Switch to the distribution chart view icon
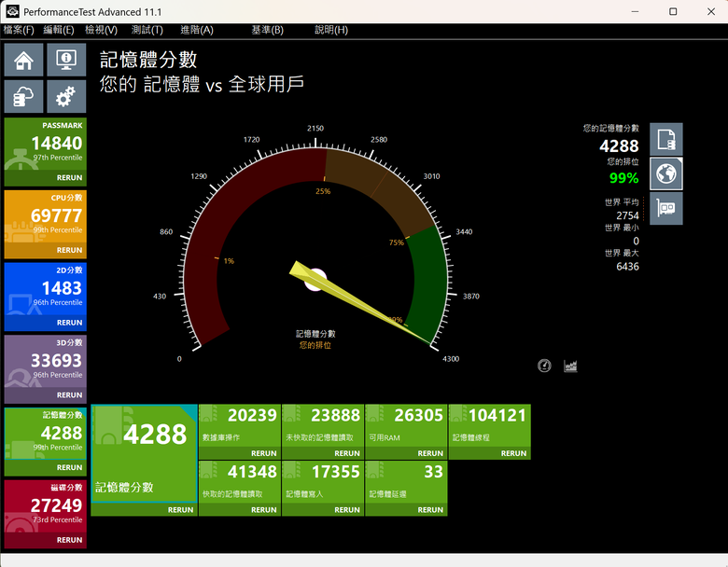 pos(570,366)
